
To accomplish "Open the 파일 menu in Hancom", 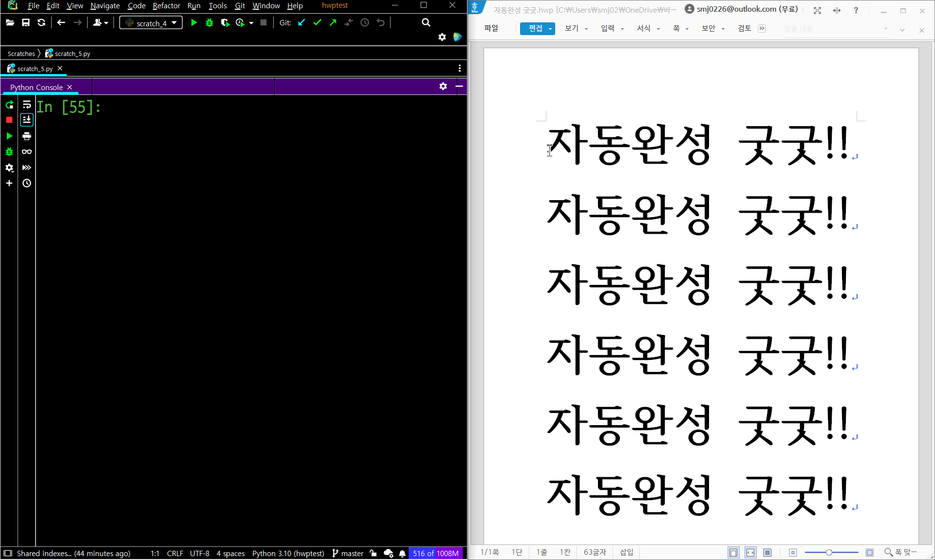I will [x=491, y=28].
